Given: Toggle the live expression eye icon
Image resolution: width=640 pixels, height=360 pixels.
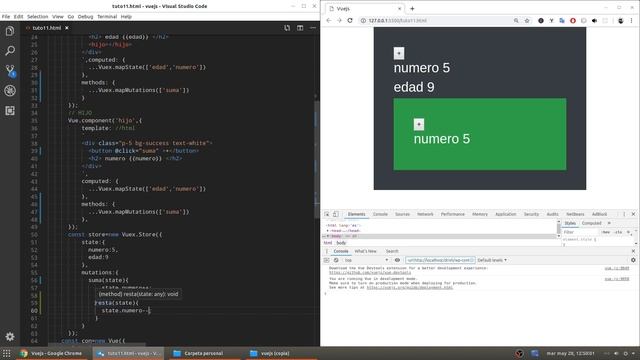Looking at the screenshot, I should point(397,260).
